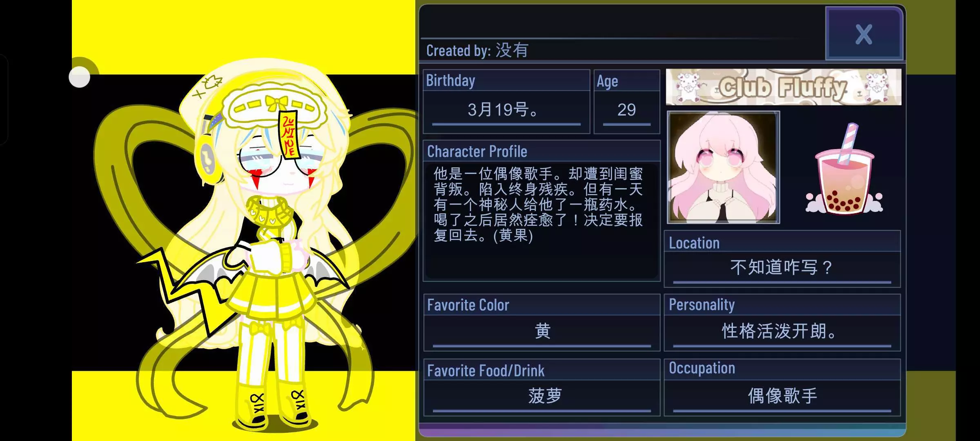Viewport: 980px width, 441px height.
Task: Edit the Age field showing 29
Action: coord(626,110)
